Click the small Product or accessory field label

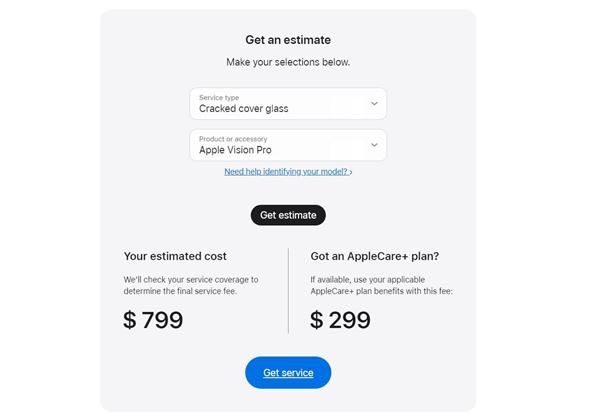(x=233, y=139)
